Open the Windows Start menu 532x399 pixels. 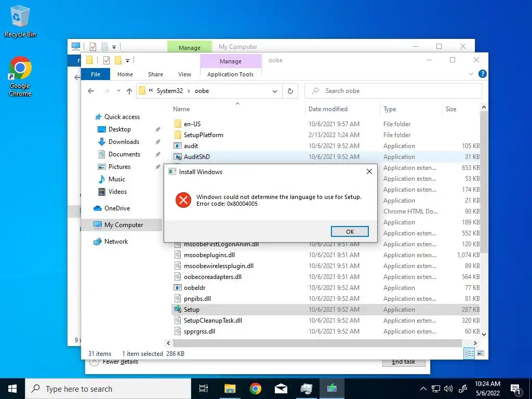click(x=12, y=389)
